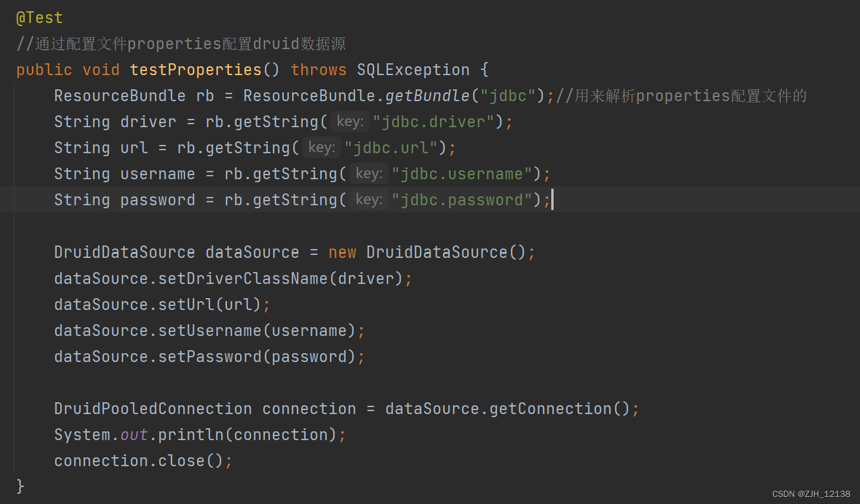Click the "jdbc.driver" string literal
The width and height of the screenshot is (860, 504).
[434, 122]
